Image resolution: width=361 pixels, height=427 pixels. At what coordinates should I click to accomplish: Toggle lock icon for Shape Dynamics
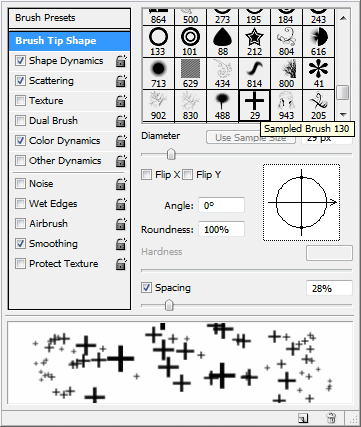(121, 61)
